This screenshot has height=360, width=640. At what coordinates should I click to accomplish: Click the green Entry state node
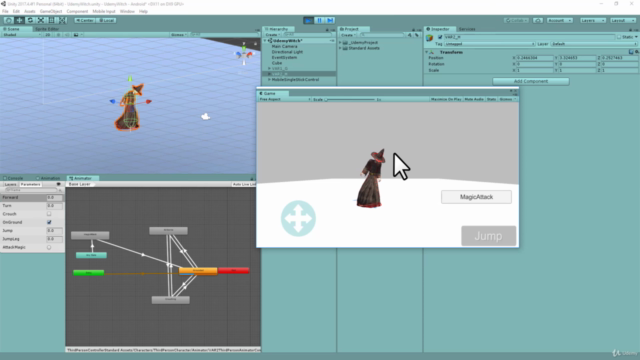[x=89, y=272]
